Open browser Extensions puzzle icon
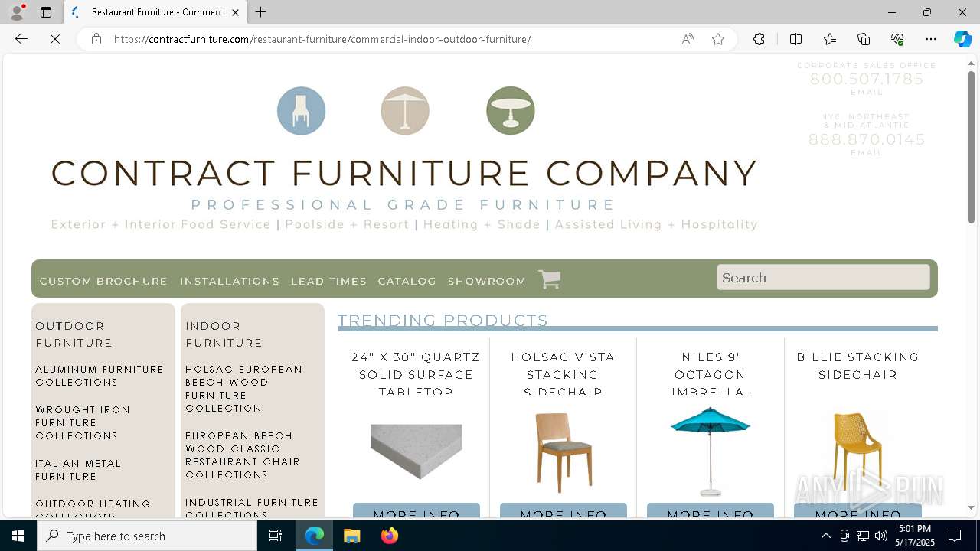 (759, 39)
